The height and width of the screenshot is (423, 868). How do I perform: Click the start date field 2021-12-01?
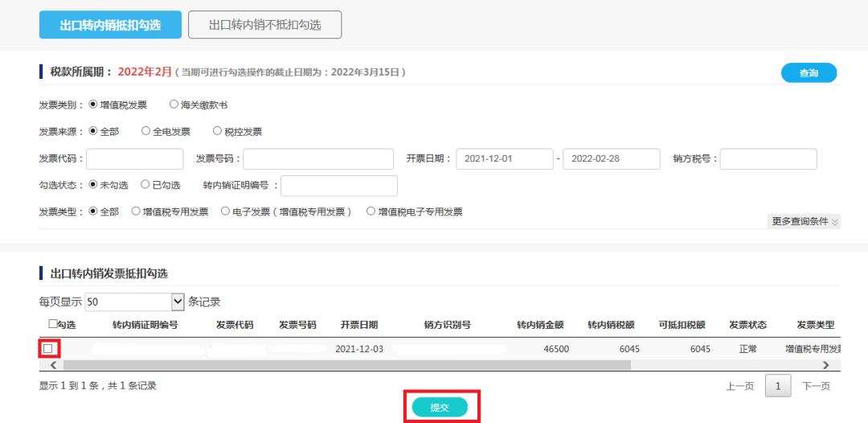coord(505,159)
